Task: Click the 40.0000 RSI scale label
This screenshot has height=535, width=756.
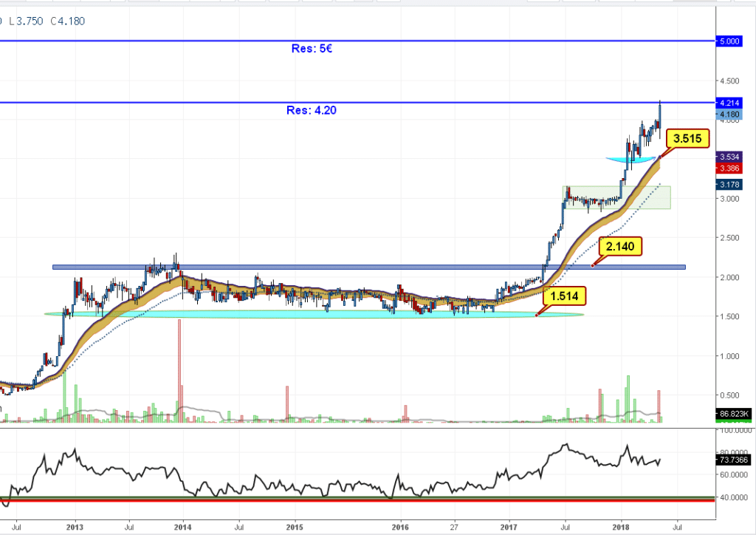Action: tap(733, 497)
